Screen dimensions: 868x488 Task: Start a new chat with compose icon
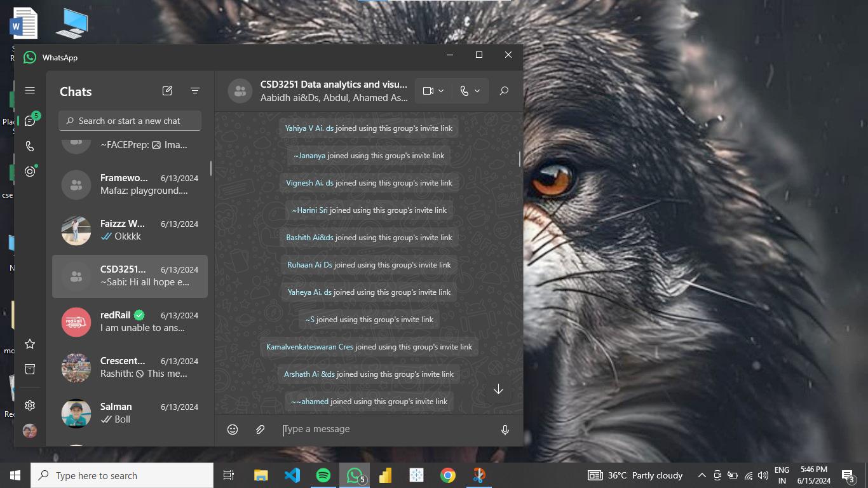(167, 91)
